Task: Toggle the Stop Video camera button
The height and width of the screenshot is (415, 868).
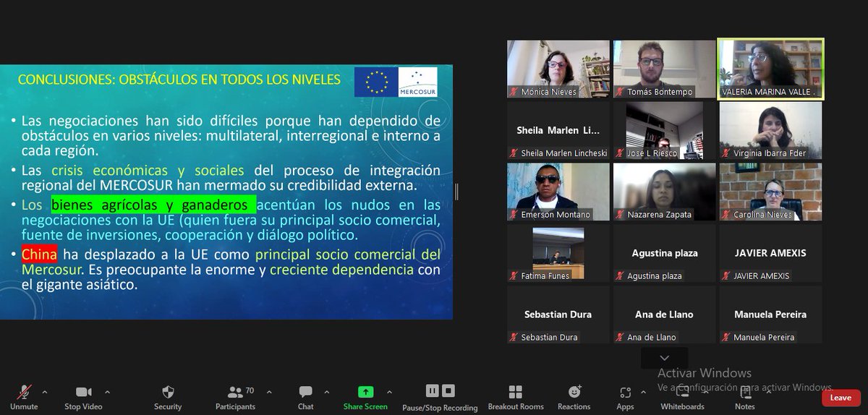Action: pos(83,397)
